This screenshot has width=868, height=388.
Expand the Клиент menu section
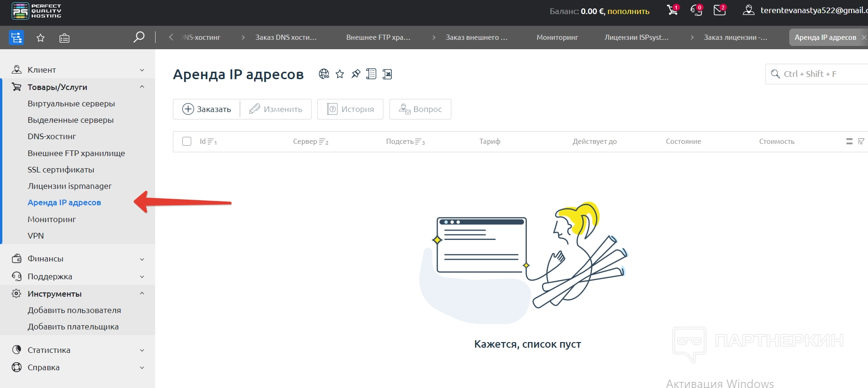77,70
